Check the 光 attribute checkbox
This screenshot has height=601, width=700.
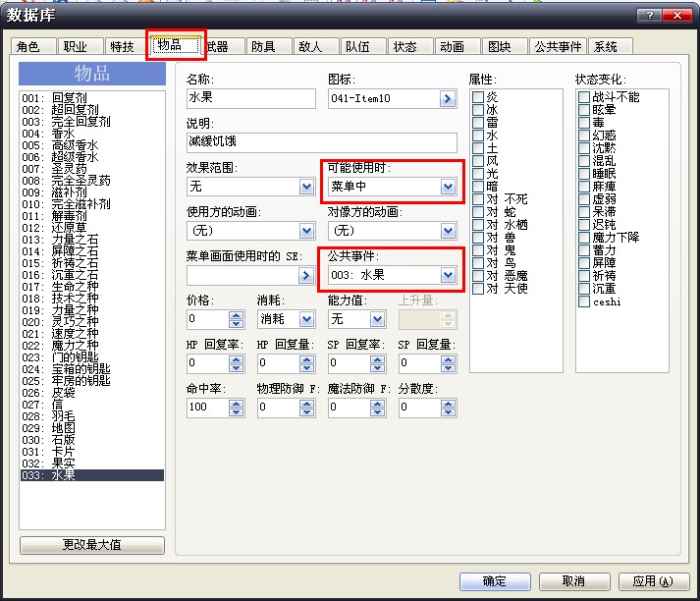[x=478, y=174]
